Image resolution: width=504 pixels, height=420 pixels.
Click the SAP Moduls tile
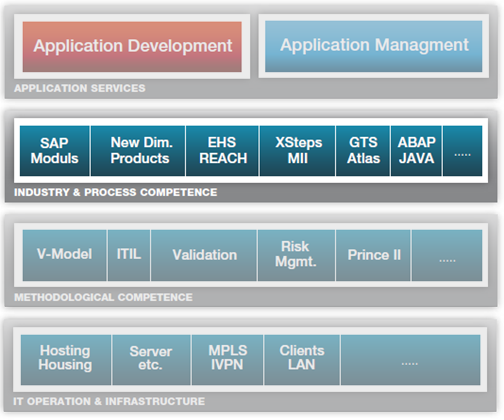pos(55,151)
